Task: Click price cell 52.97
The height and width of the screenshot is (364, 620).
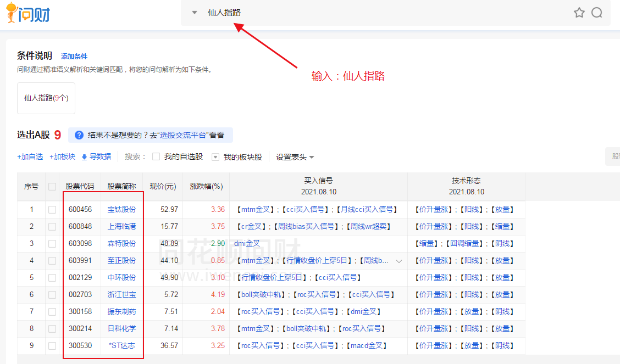Action: (169, 209)
